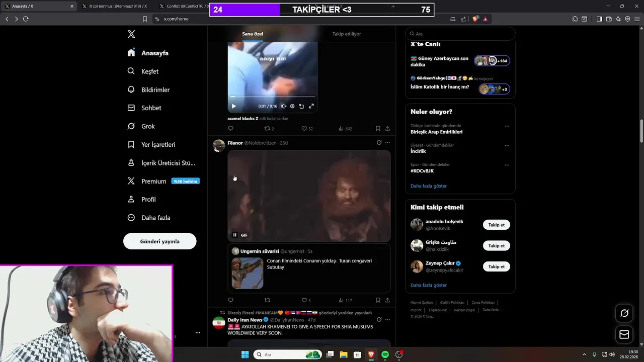The height and width of the screenshot is (362, 644).
Task: Open more options on Fëanor's post
Action: [x=387, y=143]
